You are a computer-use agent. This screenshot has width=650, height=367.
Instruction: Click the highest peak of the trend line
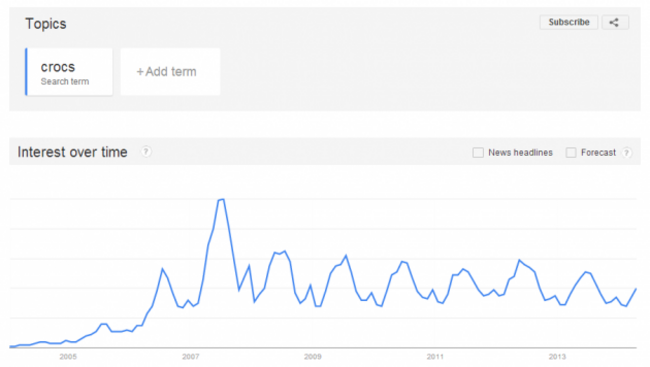tap(222, 200)
